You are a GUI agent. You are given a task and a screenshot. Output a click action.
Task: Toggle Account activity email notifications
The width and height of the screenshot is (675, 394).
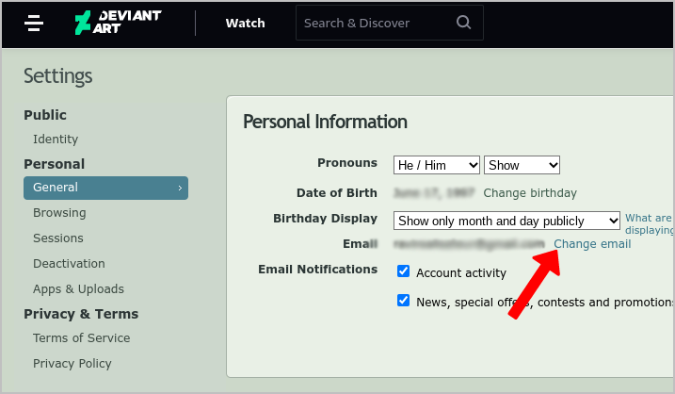pos(403,271)
